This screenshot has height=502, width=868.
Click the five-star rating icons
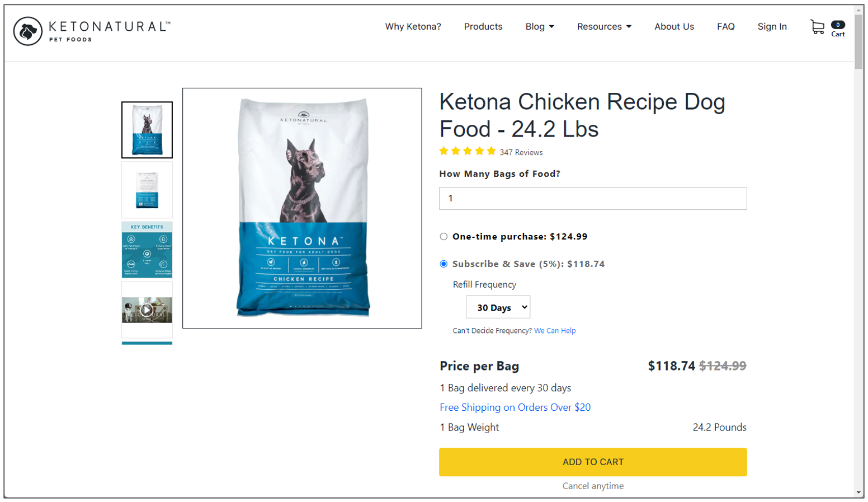pos(468,151)
